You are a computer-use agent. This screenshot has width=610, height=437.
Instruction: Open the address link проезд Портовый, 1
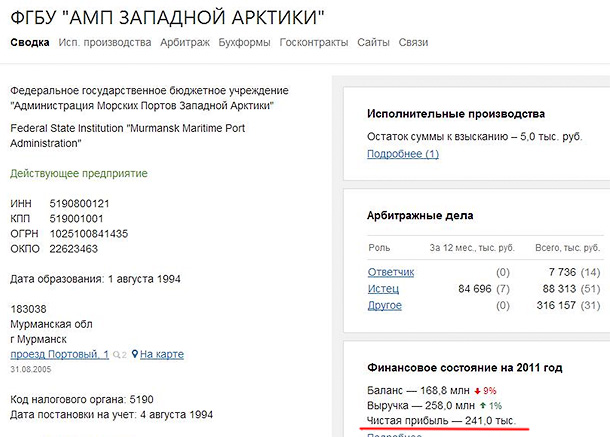point(59,354)
